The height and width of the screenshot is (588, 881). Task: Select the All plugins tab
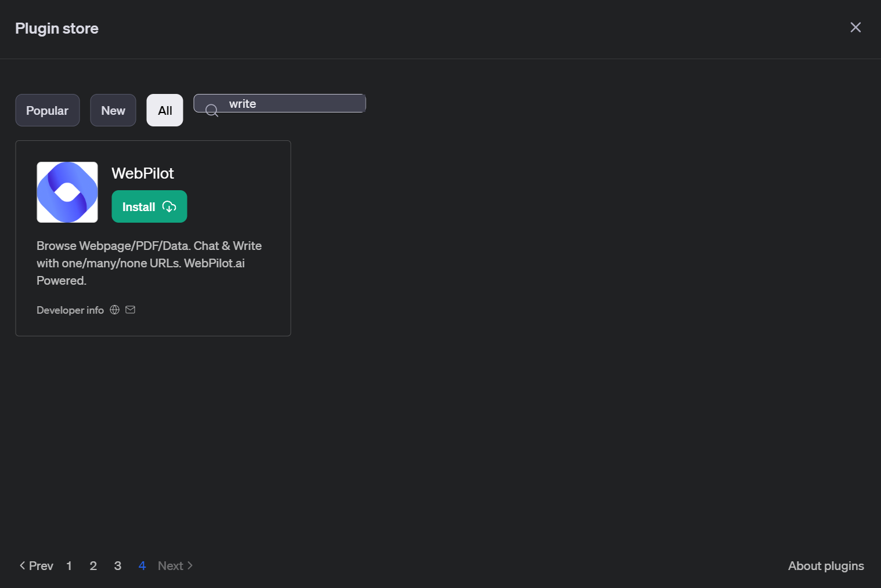(165, 110)
